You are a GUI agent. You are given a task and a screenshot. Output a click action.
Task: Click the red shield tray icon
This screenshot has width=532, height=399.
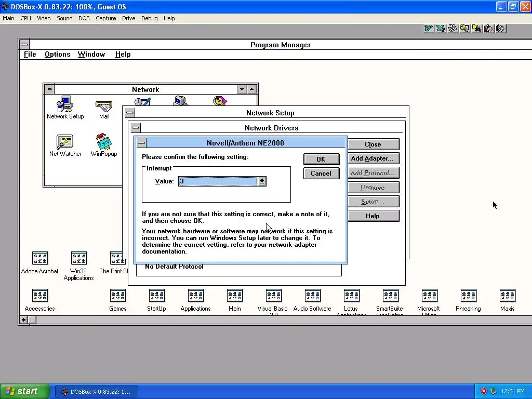pyautogui.click(x=484, y=392)
